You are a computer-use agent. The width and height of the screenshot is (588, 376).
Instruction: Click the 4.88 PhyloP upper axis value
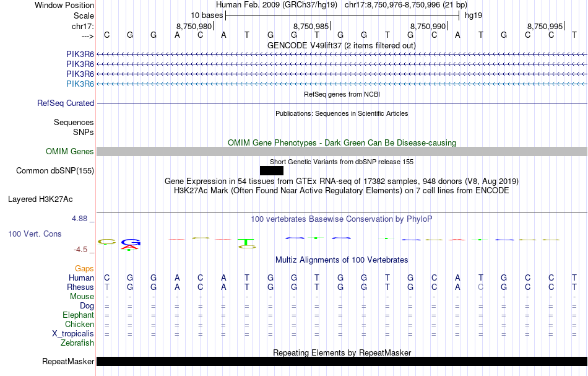(79, 219)
